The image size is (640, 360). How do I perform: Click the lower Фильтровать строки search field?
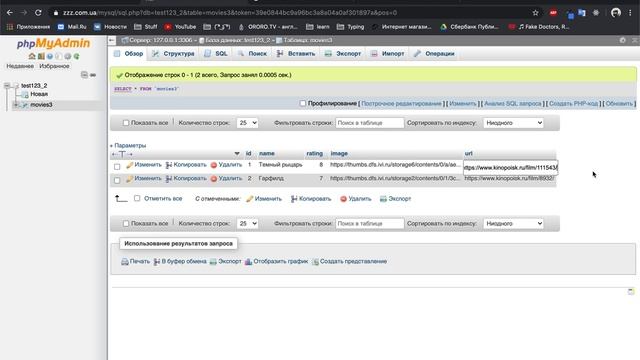pyautogui.click(x=370, y=224)
